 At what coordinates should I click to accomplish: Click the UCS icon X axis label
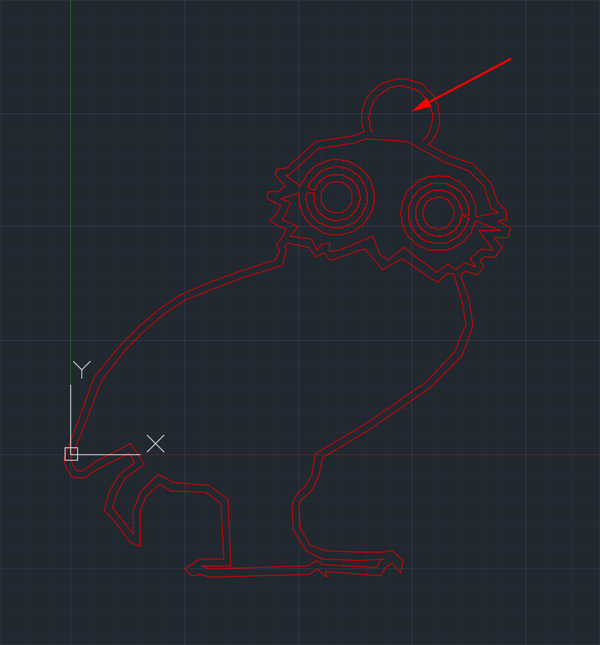coord(155,443)
